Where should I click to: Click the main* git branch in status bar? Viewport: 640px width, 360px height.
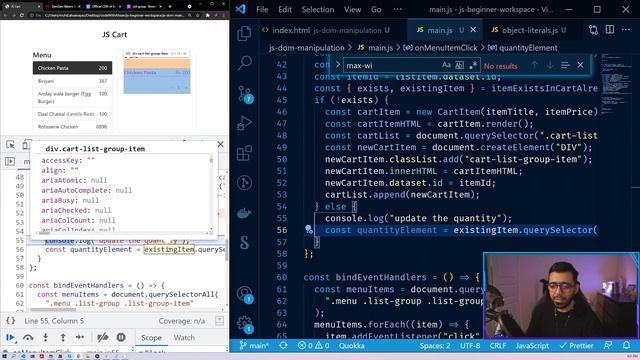[x=254, y=346]
